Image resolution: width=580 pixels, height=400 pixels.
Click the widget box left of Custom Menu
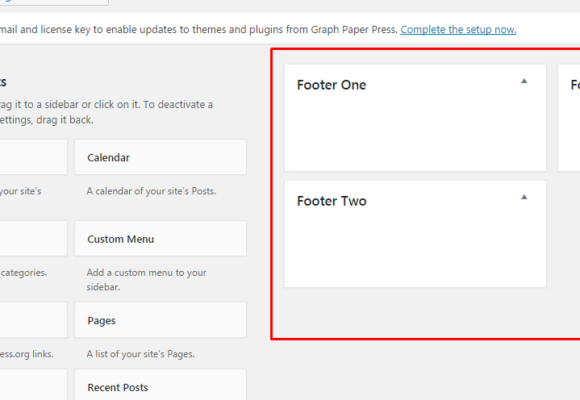click(x=33, y=239)
